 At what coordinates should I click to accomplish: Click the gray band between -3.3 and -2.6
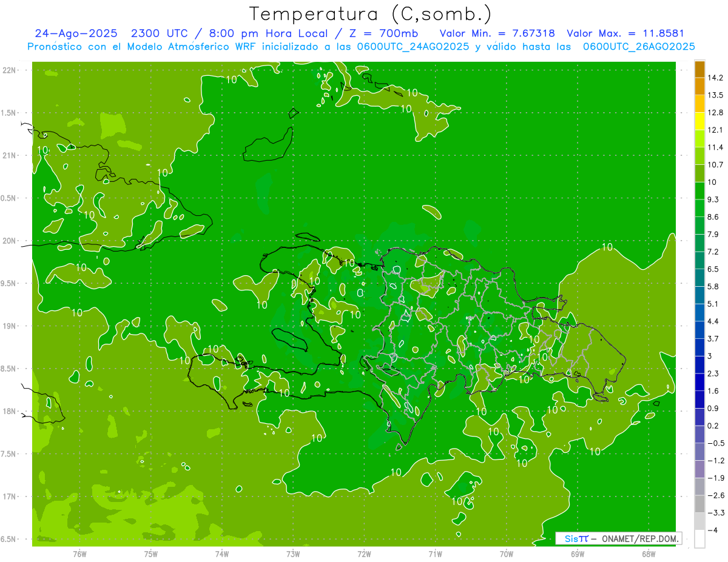(x=699, y=504)
